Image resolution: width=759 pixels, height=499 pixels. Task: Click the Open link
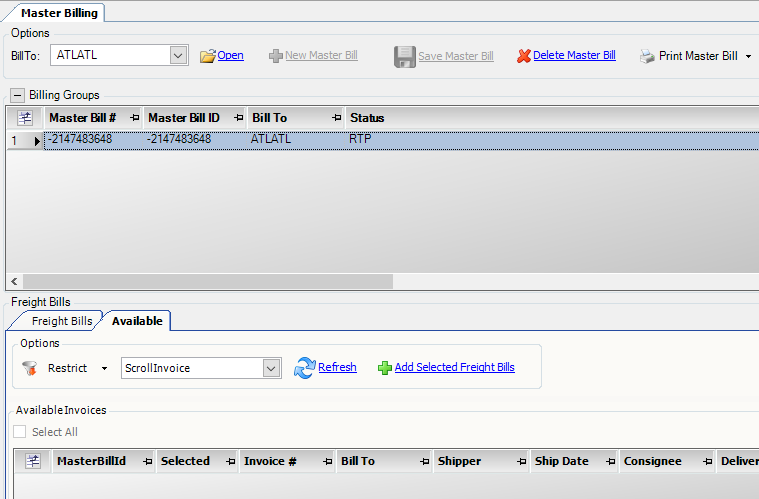(230, 56)
